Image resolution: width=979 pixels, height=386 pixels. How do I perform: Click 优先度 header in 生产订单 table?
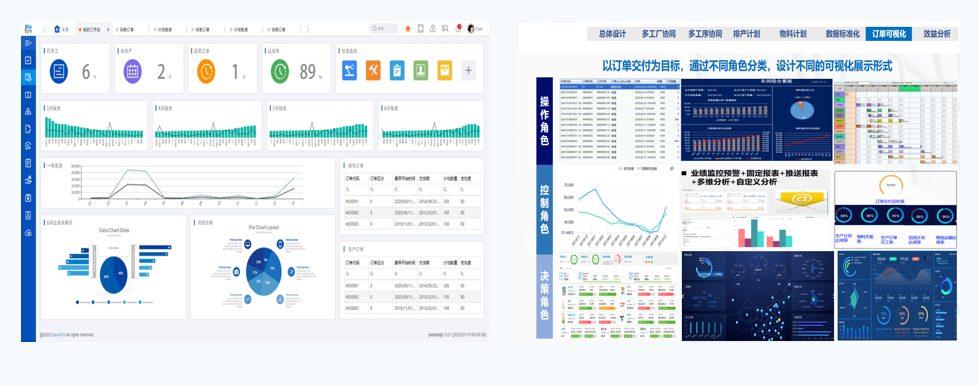466,262
